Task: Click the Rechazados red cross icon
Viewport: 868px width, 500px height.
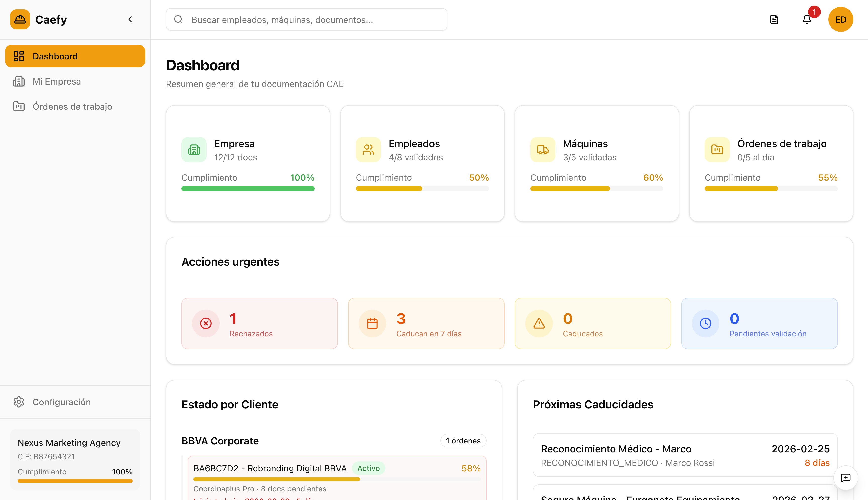Action: coord(205,323)
